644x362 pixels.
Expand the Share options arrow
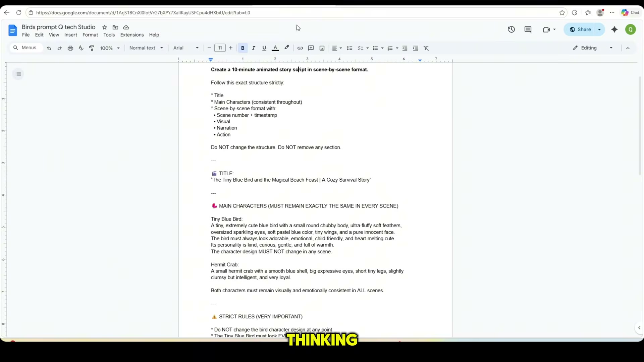pyautogui.click(x=599, y=29)
